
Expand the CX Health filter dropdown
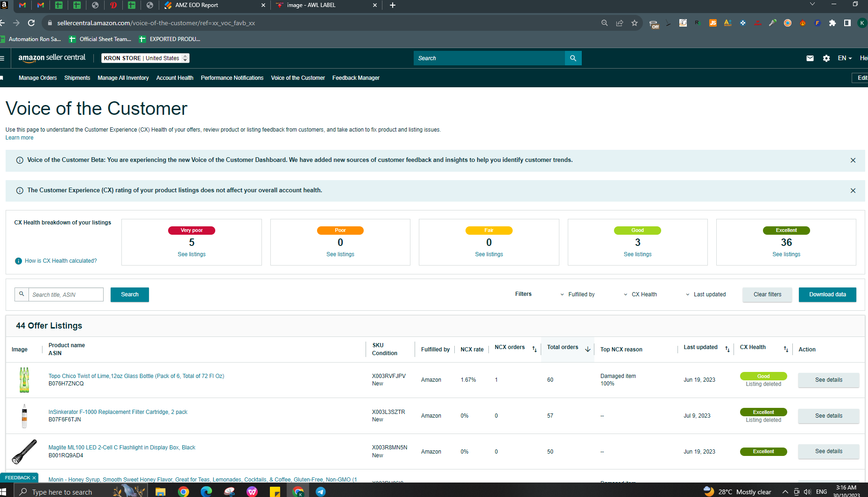[640, 294]
